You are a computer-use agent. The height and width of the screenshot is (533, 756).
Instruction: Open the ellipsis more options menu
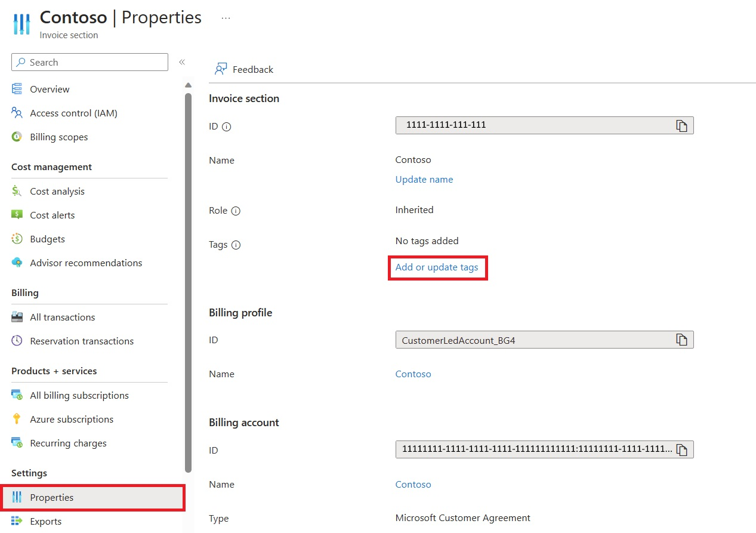(x=226, y=18)
